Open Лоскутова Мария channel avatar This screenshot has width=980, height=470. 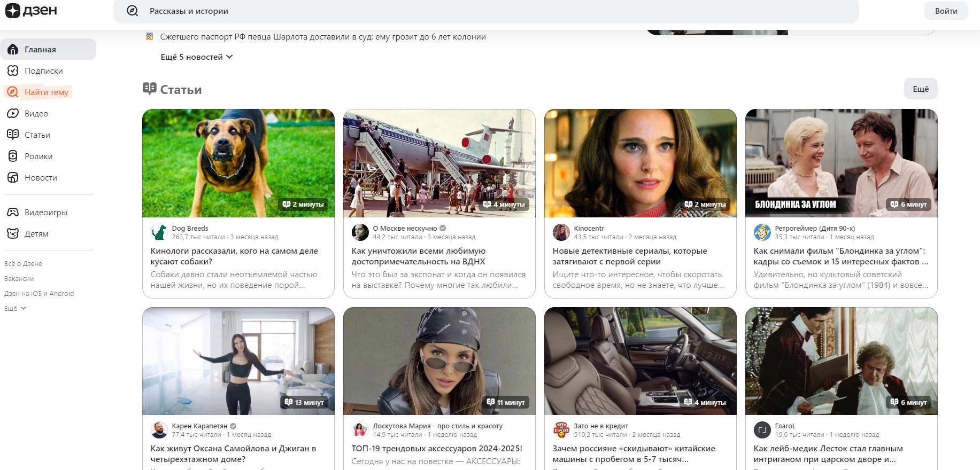click(x=360, y=430)
